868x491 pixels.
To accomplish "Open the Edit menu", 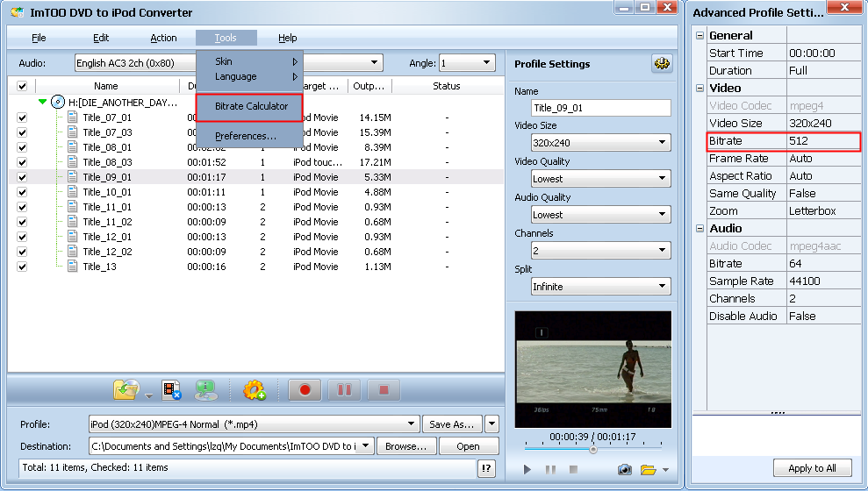I will pos(101,38).
